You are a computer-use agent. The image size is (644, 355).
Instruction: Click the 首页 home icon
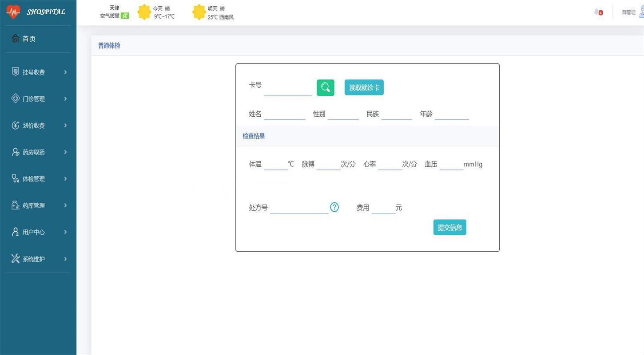coord(16,39)
